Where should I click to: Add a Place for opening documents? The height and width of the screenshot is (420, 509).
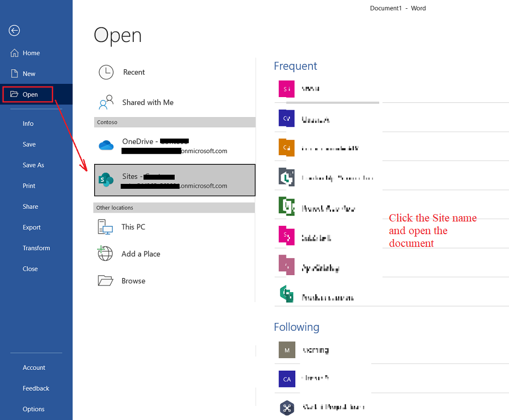pos(141,253)
